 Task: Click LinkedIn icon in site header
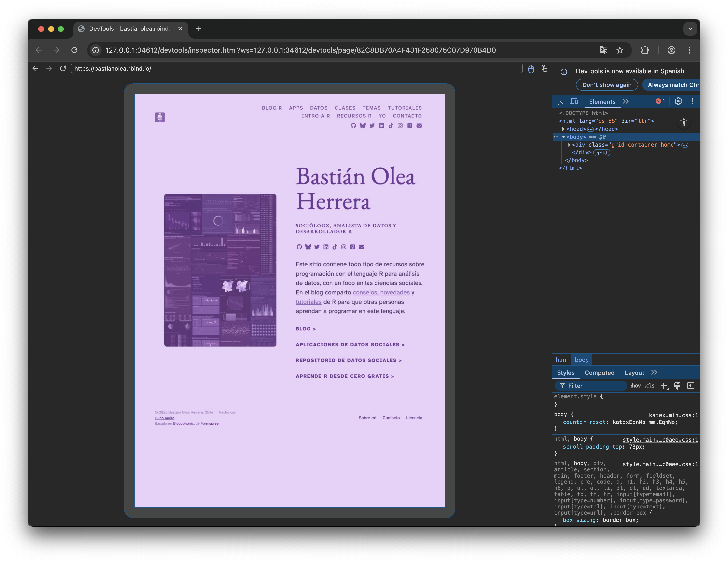click(x=381, y=125)
